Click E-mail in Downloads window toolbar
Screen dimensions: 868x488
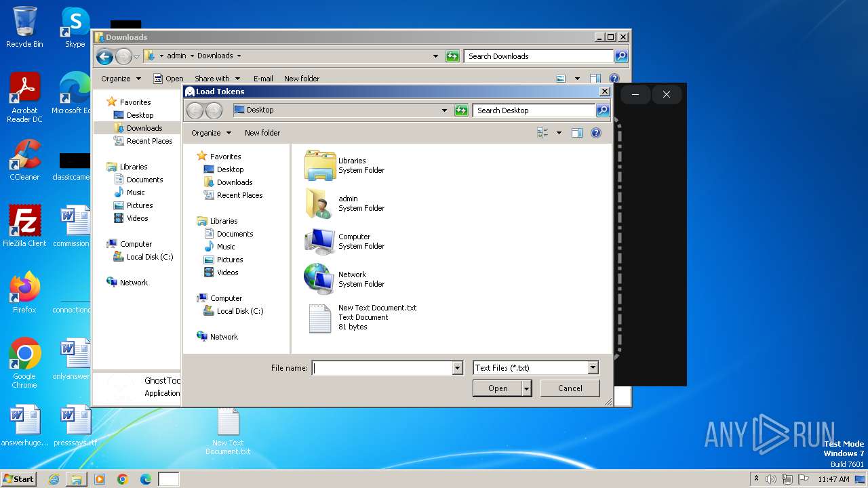tap(263, 79)
